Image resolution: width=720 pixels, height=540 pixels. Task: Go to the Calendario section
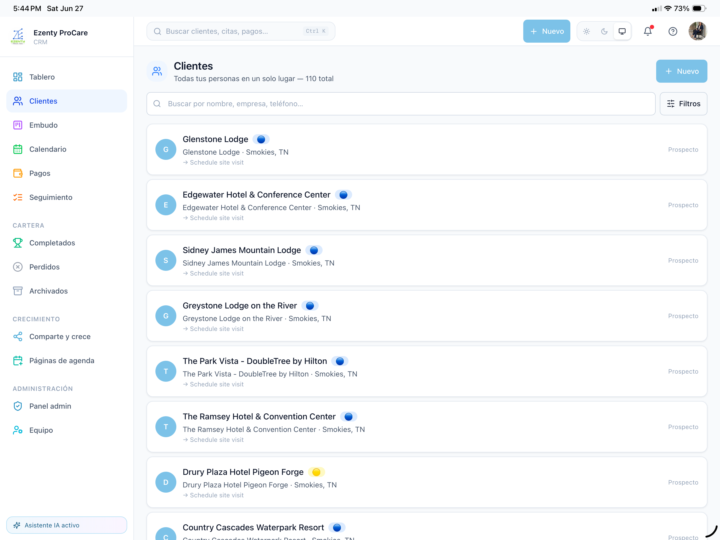[x=67, y=149]
